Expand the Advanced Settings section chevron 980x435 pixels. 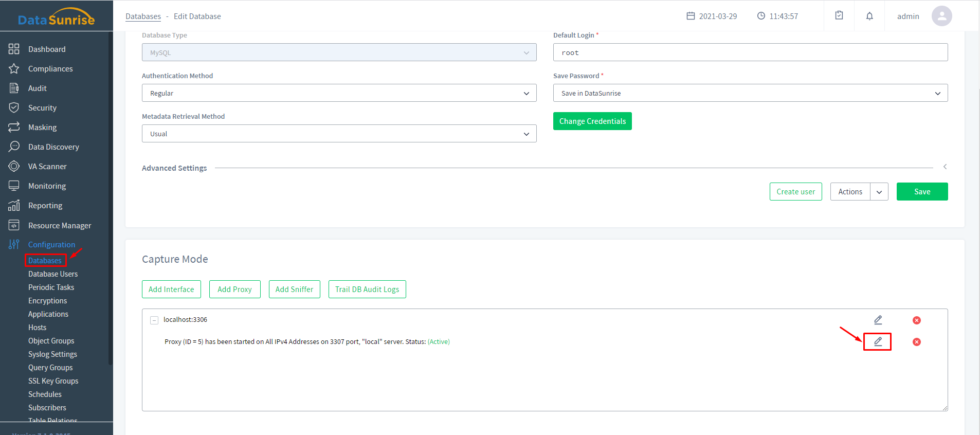pos(945,167)
